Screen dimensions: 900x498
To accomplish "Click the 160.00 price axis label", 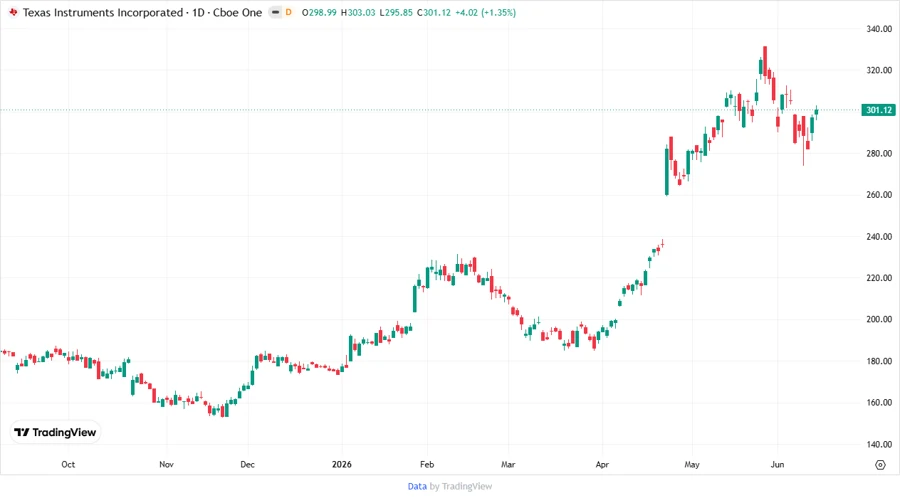I will pos(879,402).
